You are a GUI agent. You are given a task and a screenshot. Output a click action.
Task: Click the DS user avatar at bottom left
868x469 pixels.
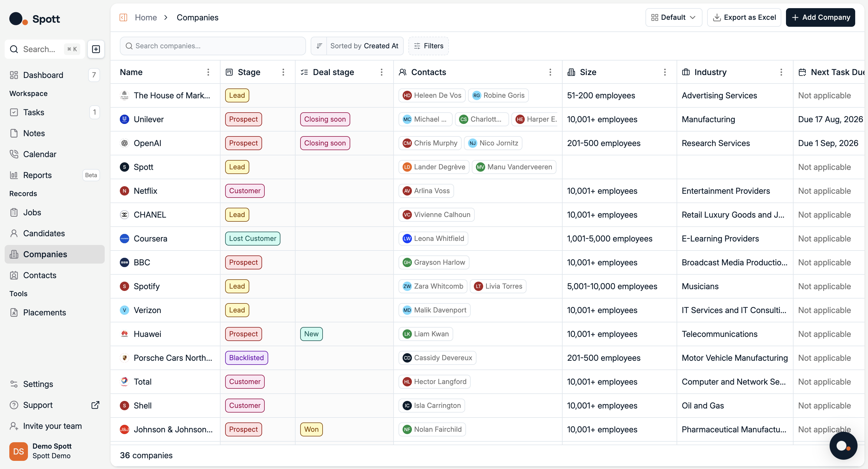[19, 452]
